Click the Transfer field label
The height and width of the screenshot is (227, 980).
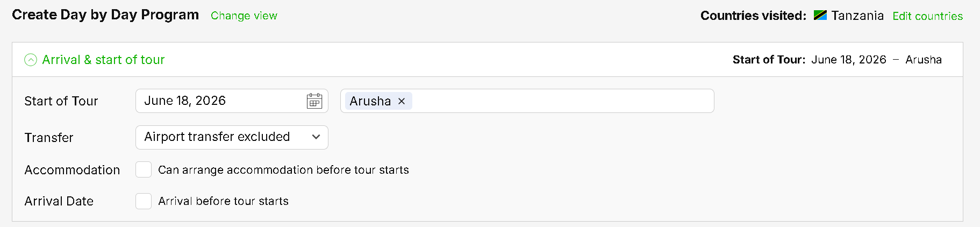coord(49,138)
